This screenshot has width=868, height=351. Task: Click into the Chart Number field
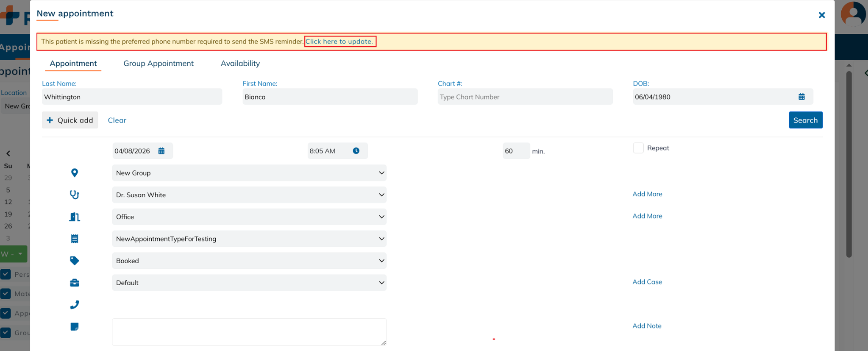coord(525,97)
